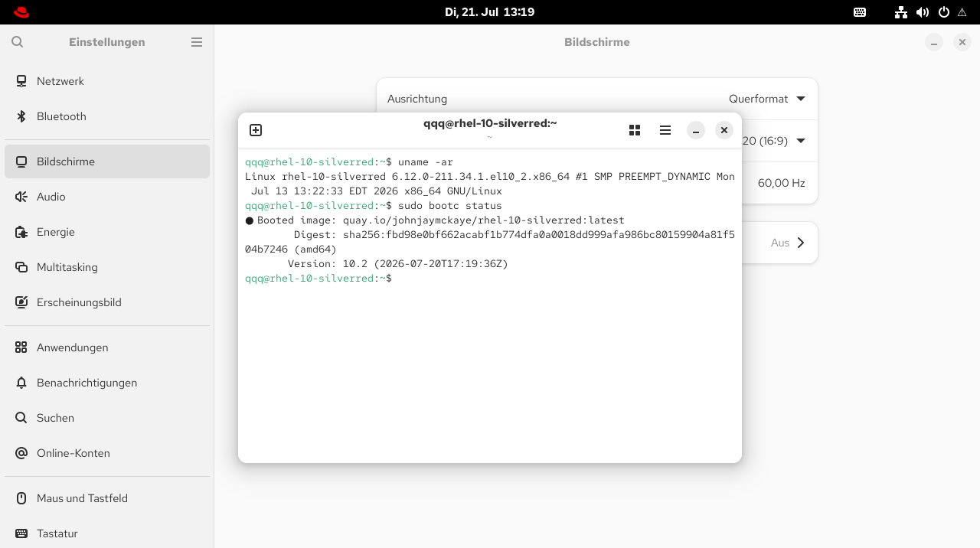Select Netzwerk settings panel

(x=107, y=81)
